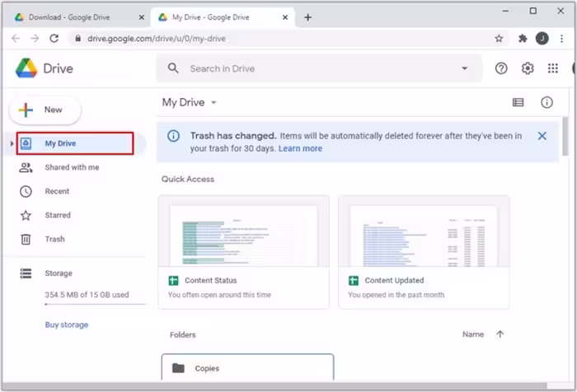The width and height of the screenshot is (577, 392).
Task: Open the Help question mark icon
Action: click(x=501, y=68)
